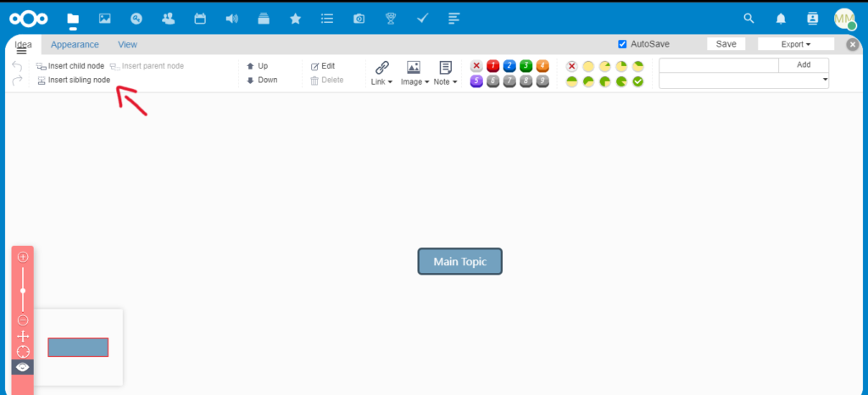Set priority 9 gray badge

pos(542,81)
